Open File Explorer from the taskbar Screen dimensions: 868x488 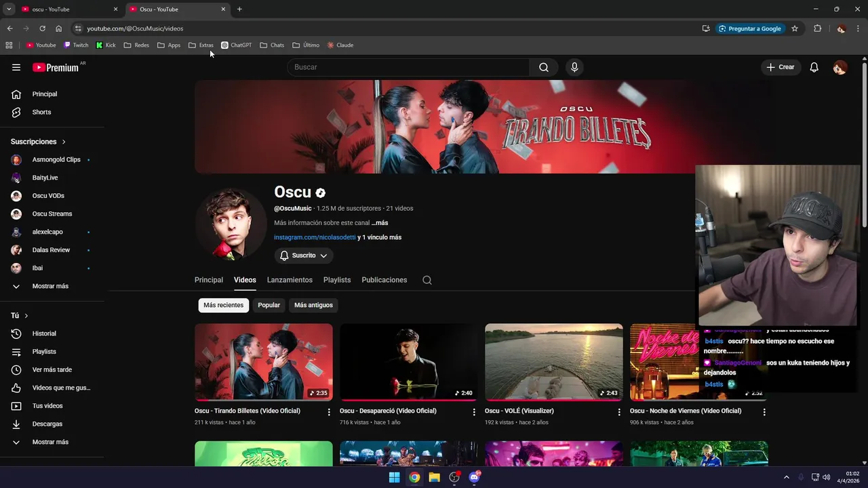[434, 477]
